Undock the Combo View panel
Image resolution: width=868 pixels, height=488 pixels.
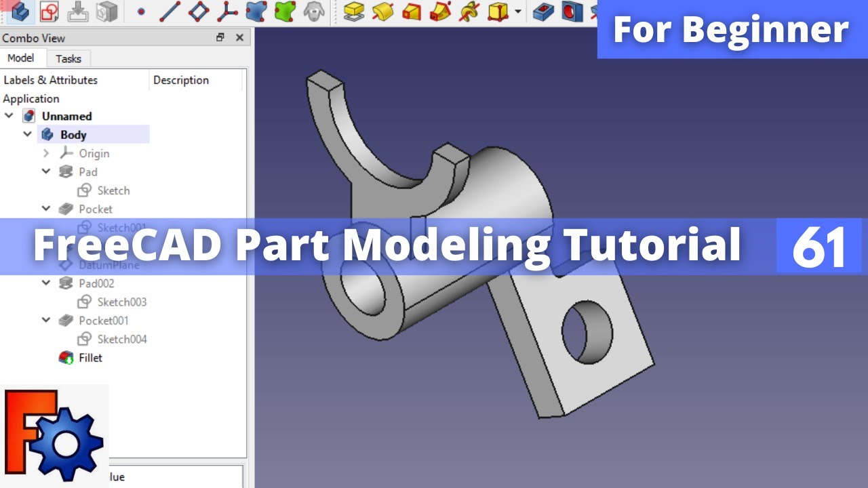(220, 38)
